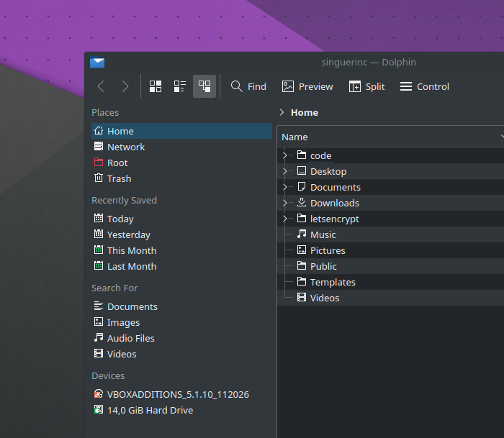The image size is (504, 438).
Task: Select the Desktop folder in file list
Action: coord(328,171)
